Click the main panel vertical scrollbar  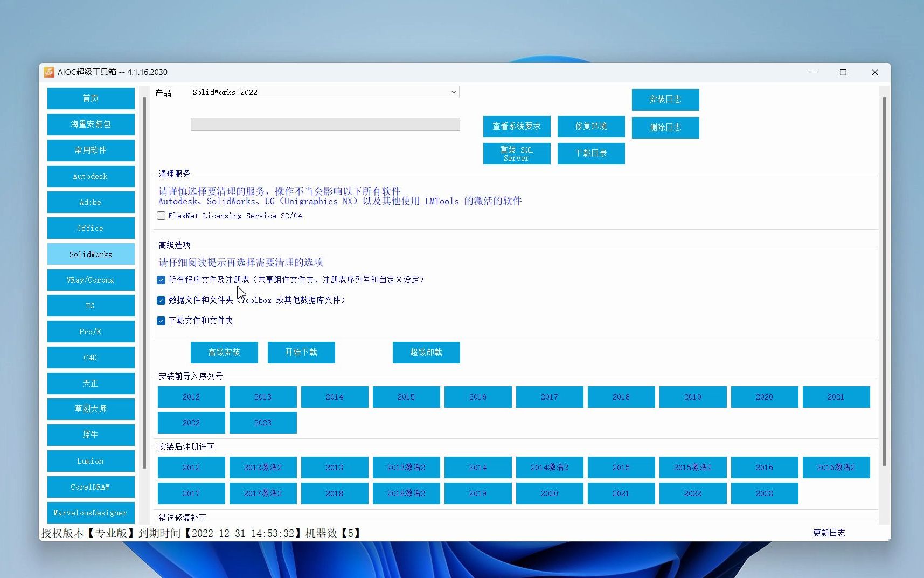pos(884,281)
